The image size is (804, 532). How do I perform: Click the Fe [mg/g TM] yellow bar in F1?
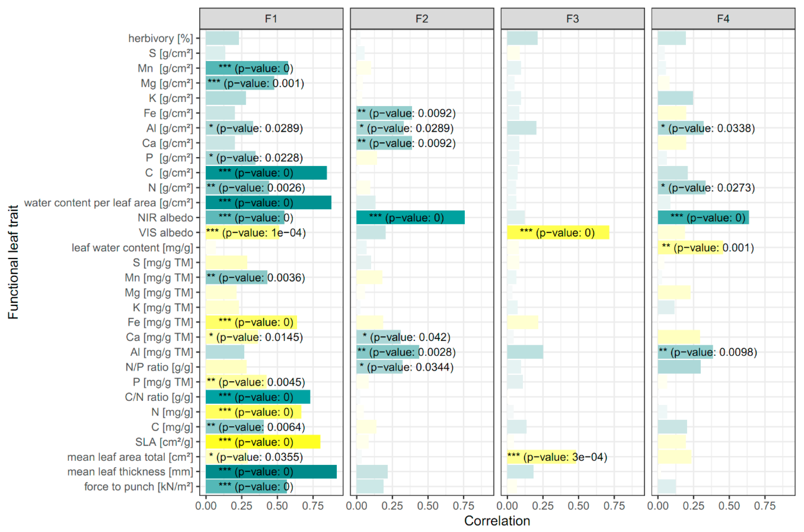coord(251,322)
